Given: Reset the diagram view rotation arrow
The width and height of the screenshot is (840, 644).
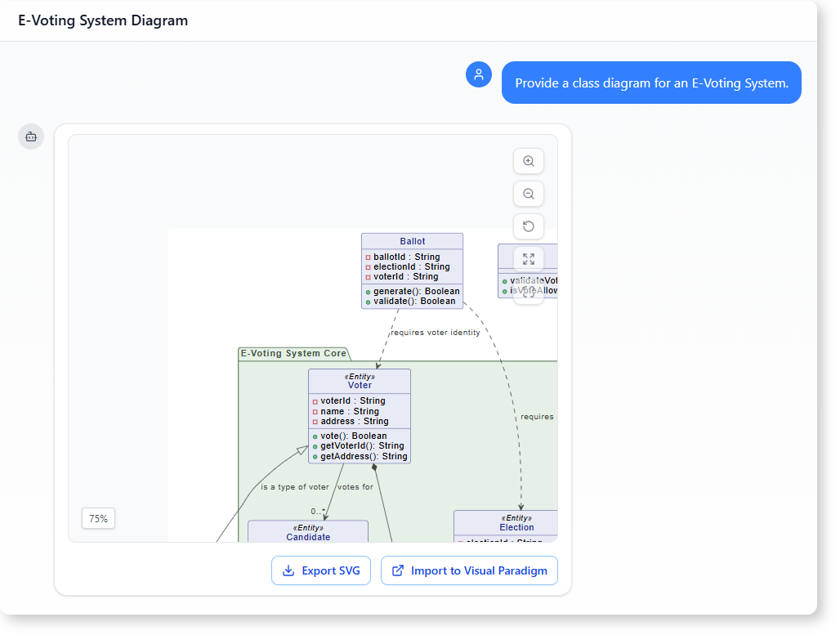Looking at the screenshot, I should coord(529,227).
